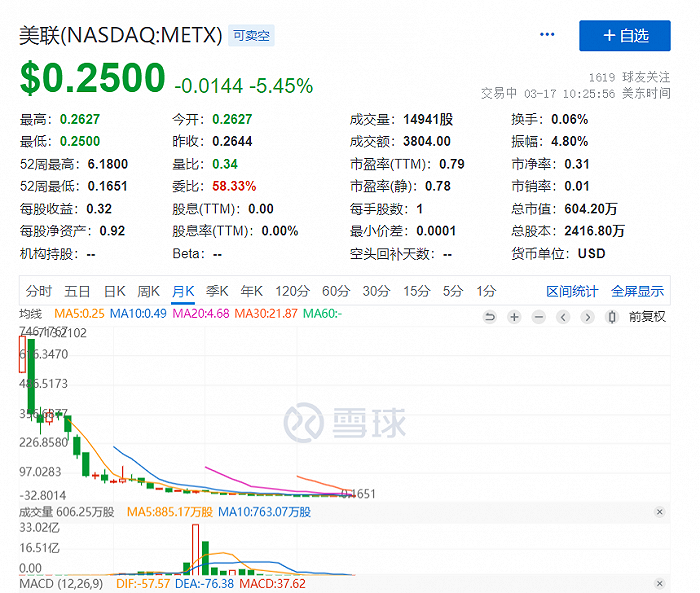
Task: Open the 季K chart tab
Action: pos(217,291)
